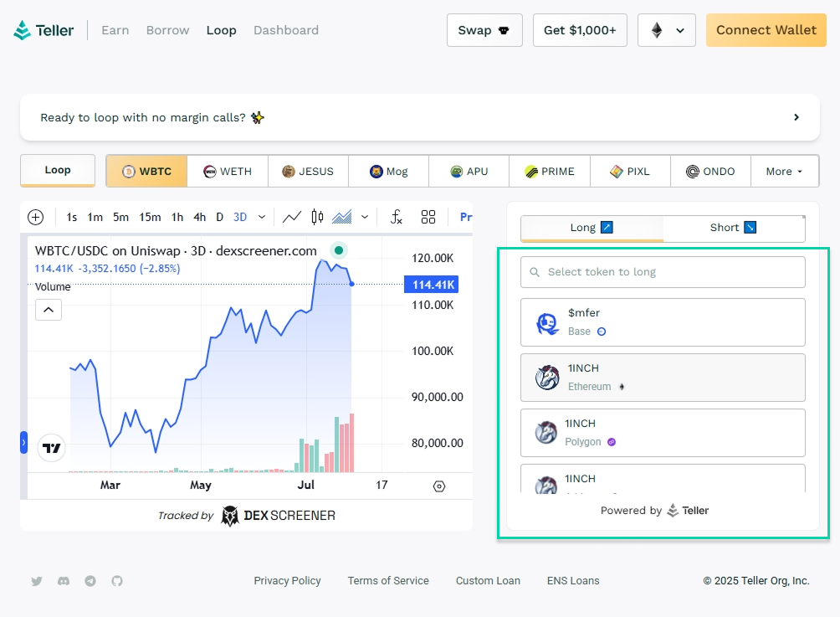Click the Powered by Teller link
Image resolution: width=840 pixels, height=617 pixels.
pos(654,511)
